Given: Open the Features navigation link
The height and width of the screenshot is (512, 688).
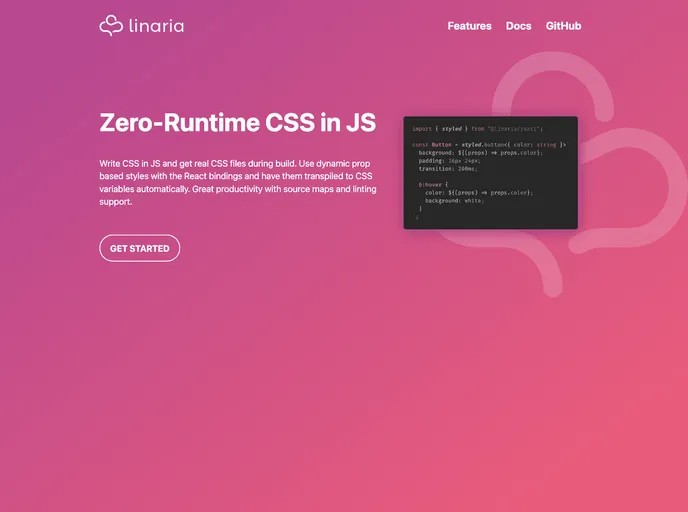Looking at the screenshot, I should [x=469, y=26].
